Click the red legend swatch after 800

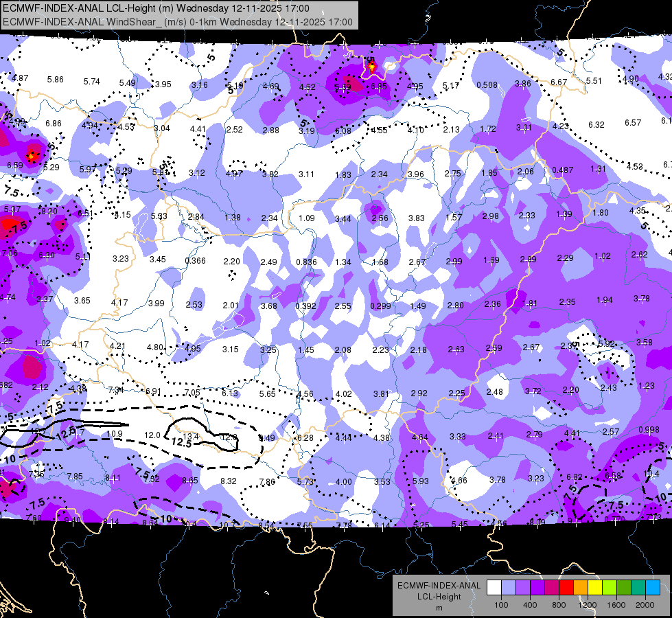(x=566, y=588)
